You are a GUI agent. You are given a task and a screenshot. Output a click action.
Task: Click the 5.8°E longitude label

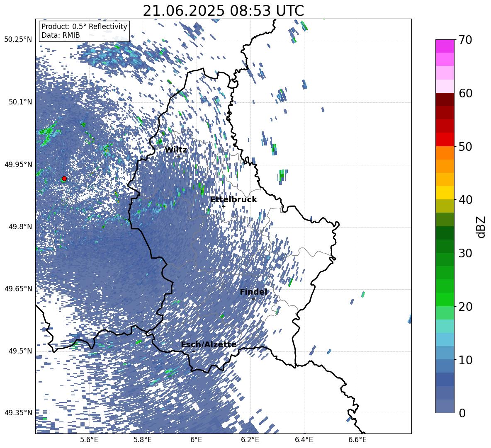point(143,440)
